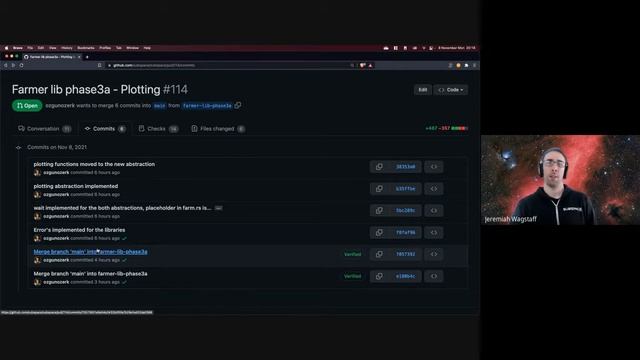Copy SHA of merge commit from 4 hours ago
The height and width of the screenshot is (360, 640).
379,254
